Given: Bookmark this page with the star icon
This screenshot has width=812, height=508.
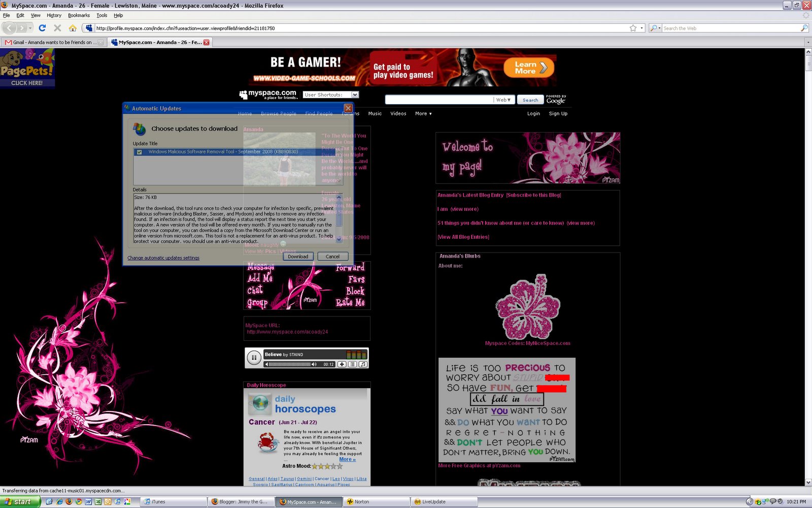Looking at the screenshot, I should 633,28.
